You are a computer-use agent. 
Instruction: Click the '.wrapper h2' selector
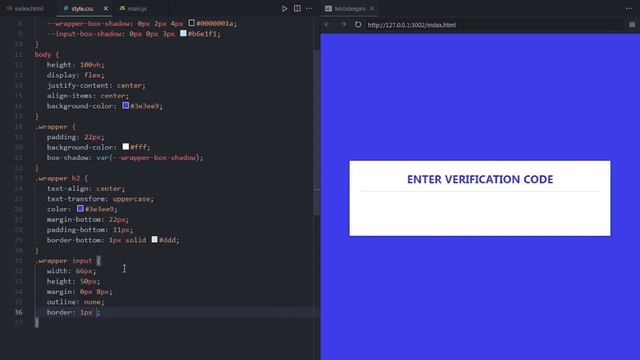tap(58, 178)
